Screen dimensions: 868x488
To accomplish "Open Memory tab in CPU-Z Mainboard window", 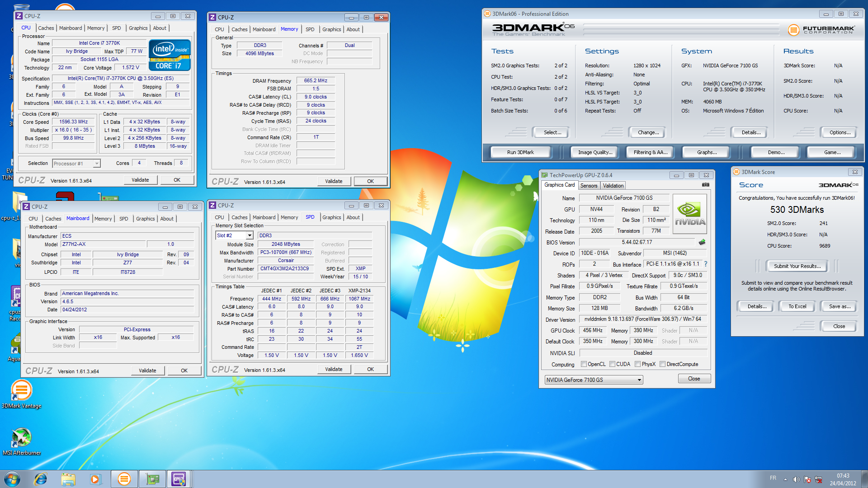I will (103, 219).
